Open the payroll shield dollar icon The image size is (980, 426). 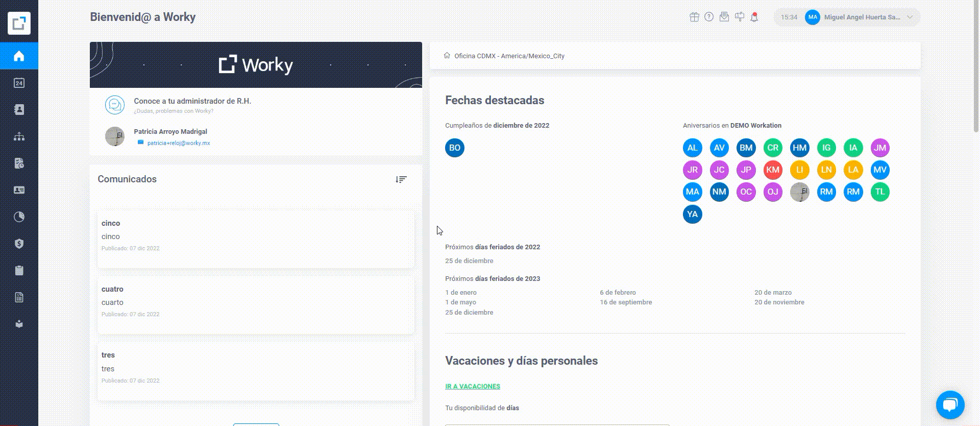click(19, 244)
